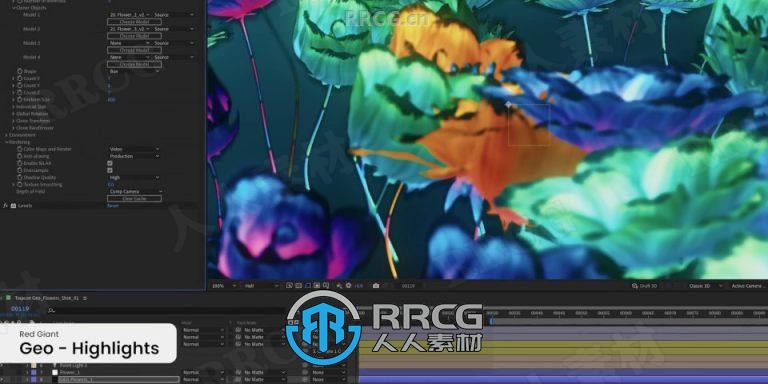Screen dimensions: 768x384
Task: Toggle the Shape stopwatch icon
Action: pyautogui.click(x=20, y=71)
